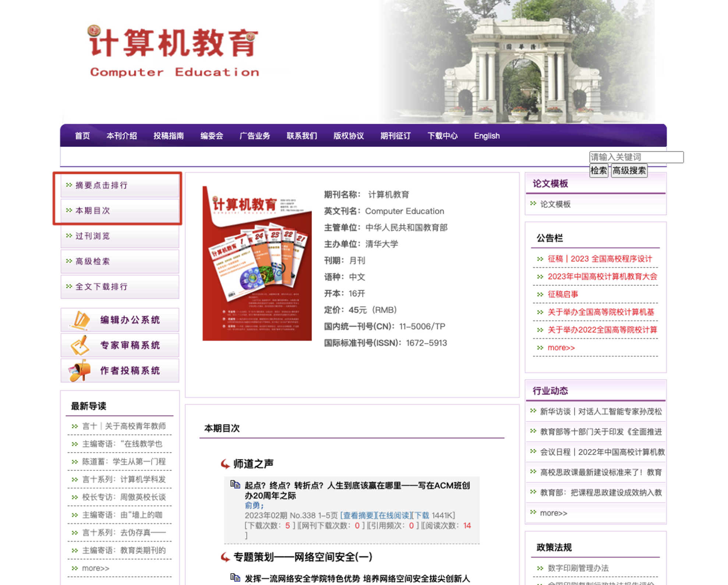Screen dimensions: 728x585
Task: Open 新华访谈｜对话人工智能专家孙茂松 news
Action: point(601,411)
